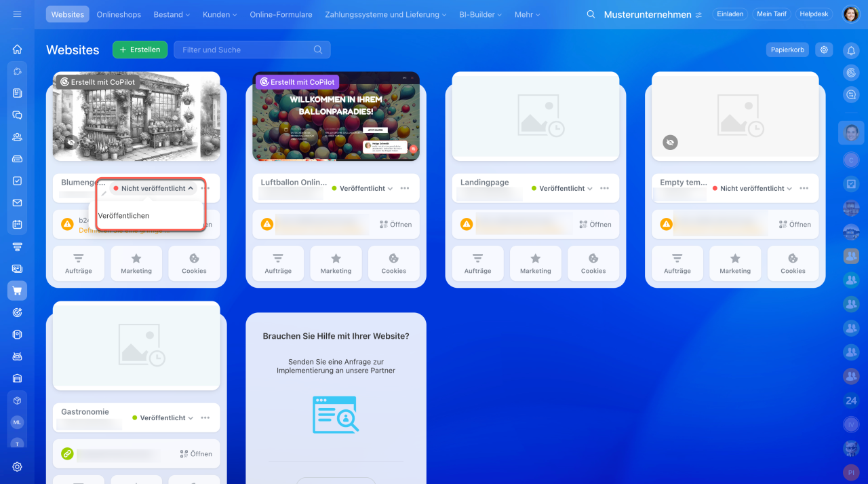
Task: Click the search magnifier in top bar
Action: (591, 14)
